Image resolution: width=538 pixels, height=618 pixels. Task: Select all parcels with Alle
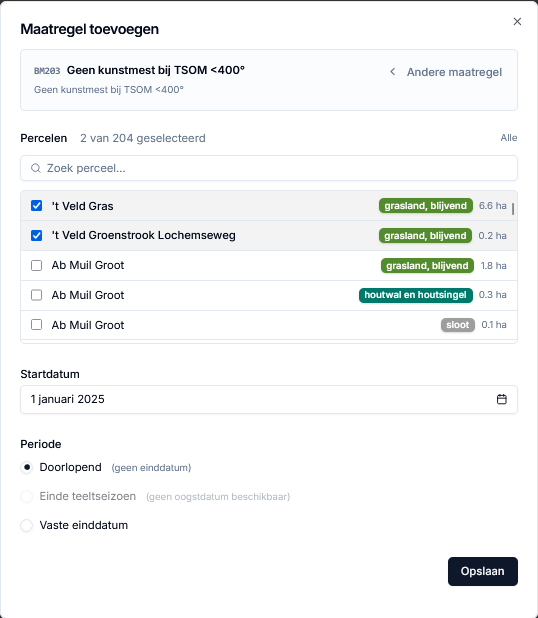(509, 138)
